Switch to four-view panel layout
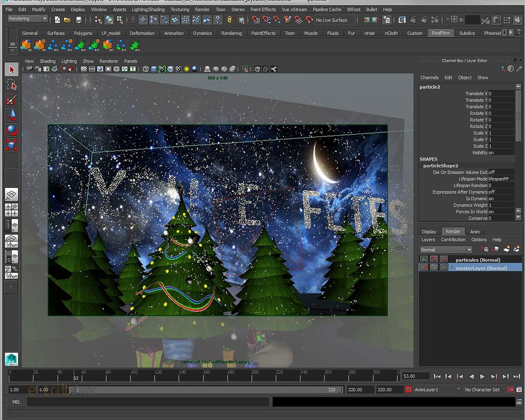The height and width of the screenshot is (420, 525). (x=12, y=210)
